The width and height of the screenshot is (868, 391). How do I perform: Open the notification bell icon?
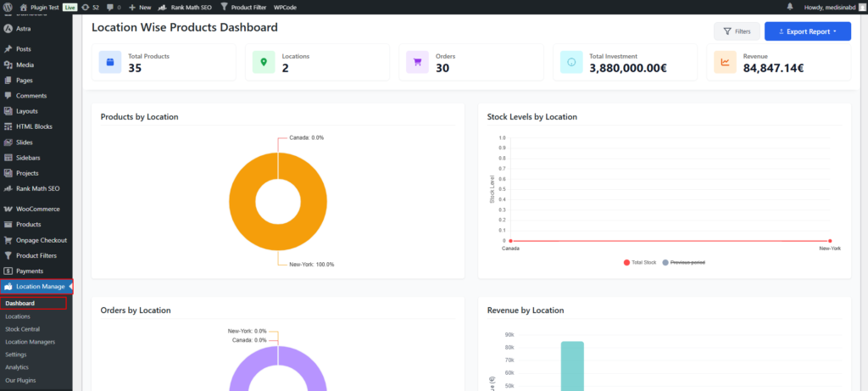(790, 7)
